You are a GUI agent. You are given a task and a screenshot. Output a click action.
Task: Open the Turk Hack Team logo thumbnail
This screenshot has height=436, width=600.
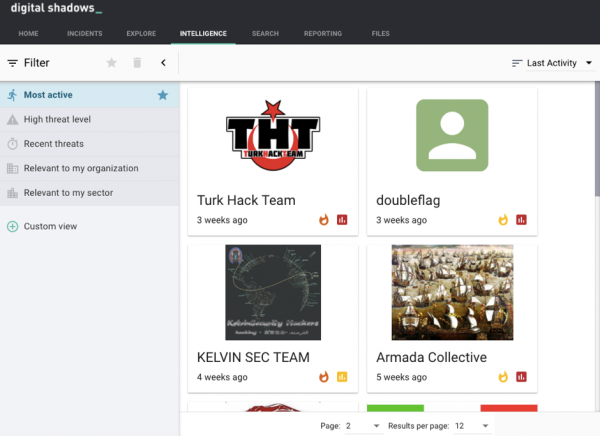(273, 136)
